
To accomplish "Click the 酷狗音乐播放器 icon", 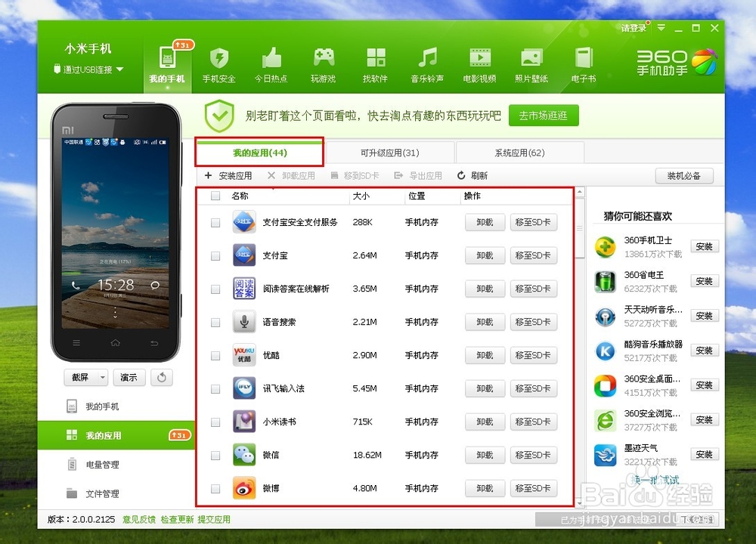I will (605, 351).
